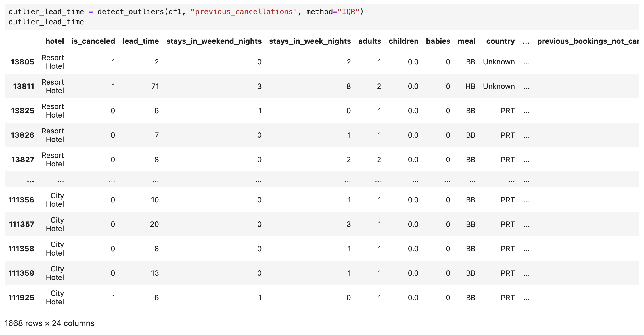This screenshot has width=644, height=335.
Task: Click the Unknown country cell in row 13811
Action: [499, 86]
